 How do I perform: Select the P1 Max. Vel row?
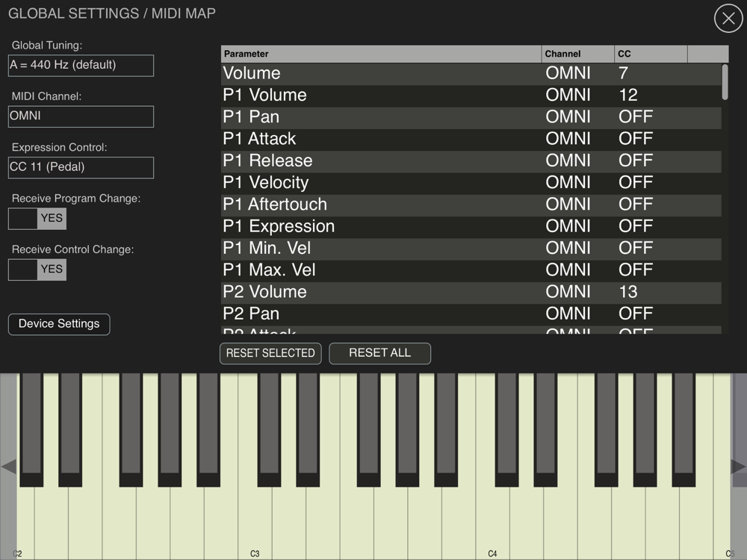coord(471,271)
